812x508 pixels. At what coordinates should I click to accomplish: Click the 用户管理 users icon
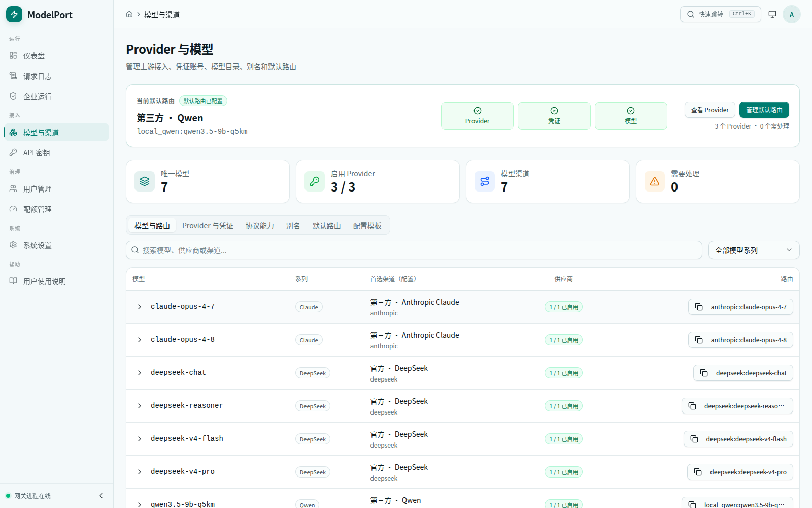13,188
